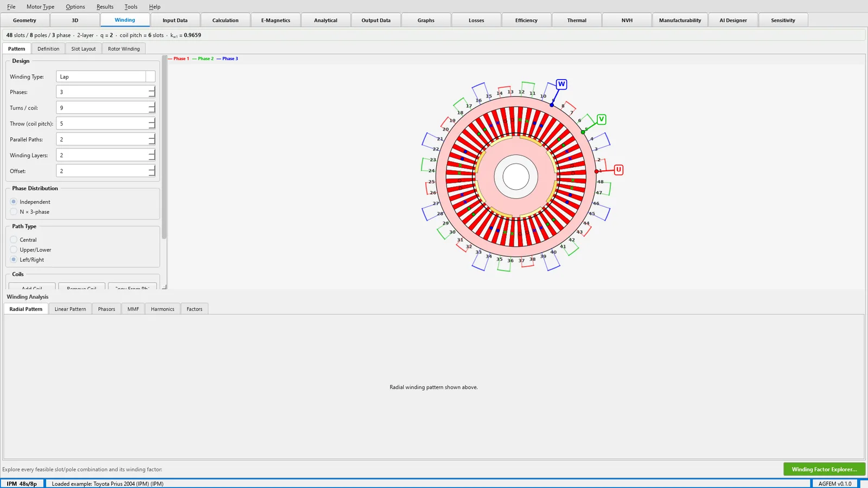Image resolution: width=868 pixels, height=488 pixels.
Task: Select the N × 3-phase radio button
Action: [x=14, y=211]
